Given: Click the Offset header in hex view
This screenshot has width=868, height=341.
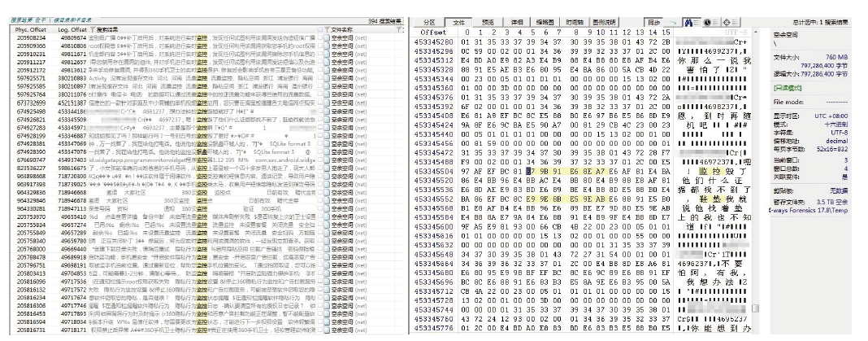Looking at the screenshot, I should pos(435,33).
